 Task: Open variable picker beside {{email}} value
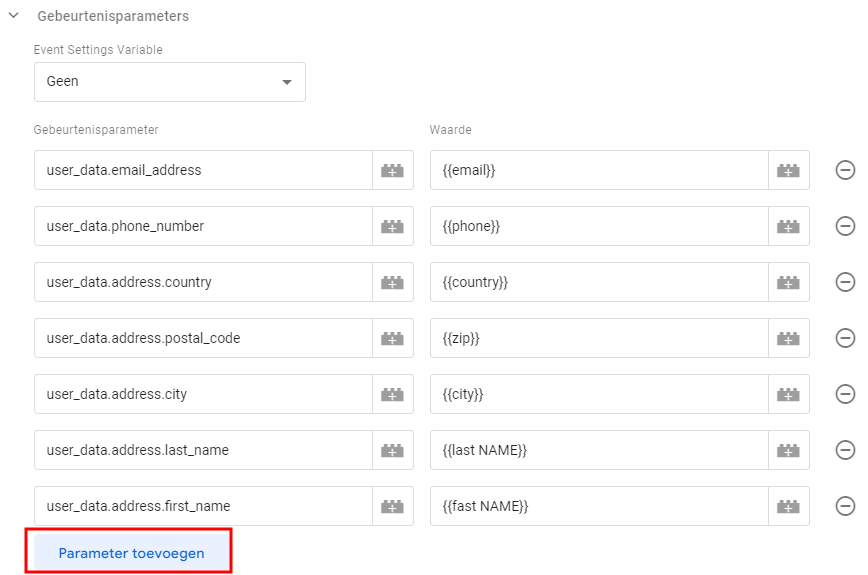point(788,171)
